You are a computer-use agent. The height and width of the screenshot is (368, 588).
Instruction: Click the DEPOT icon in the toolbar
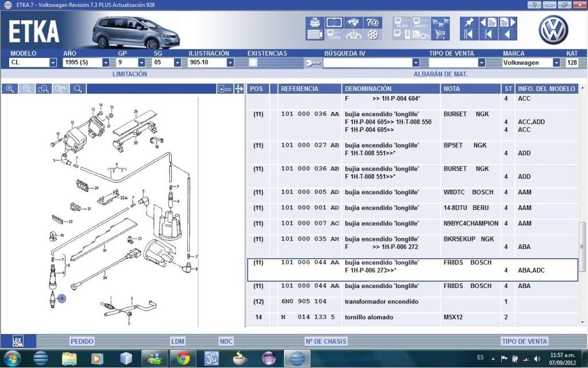click(421, 22)
